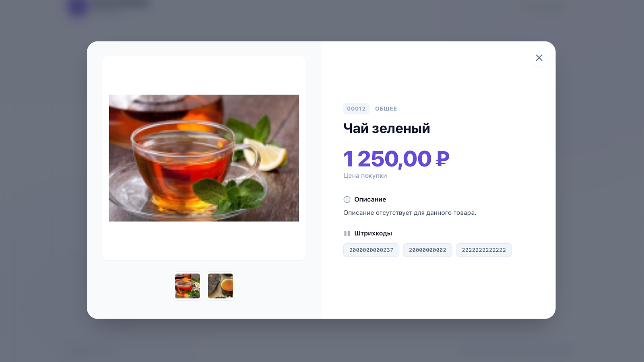This screenshot has width=644, height=362.
Task: Click the Описание section heading
Action: click(x=370, y=200)
